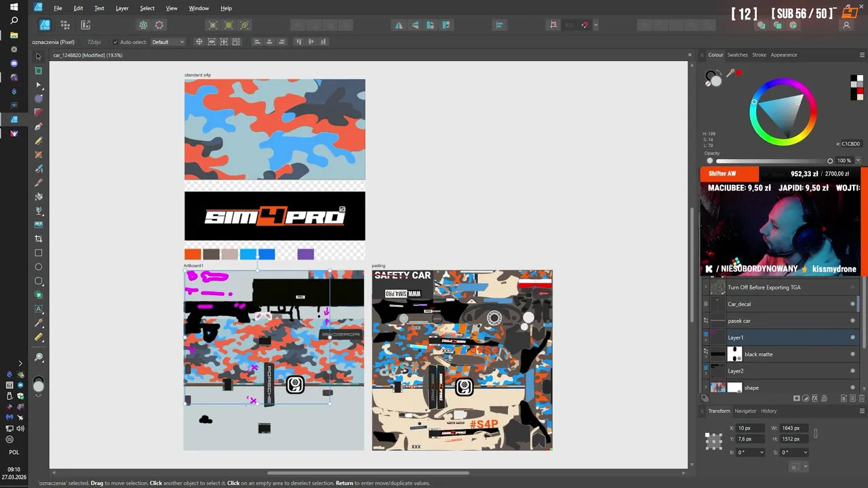Open the rotation R value dropdown
The width and height of the screenshot is (868, 488).
pyautogui.click(x=762, y=452)
